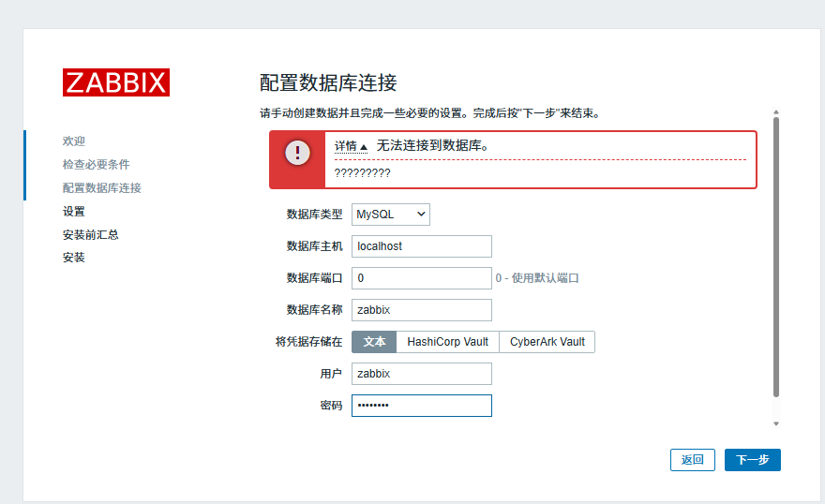Click the scrollbar down arrow
825x504 pixels.
tap(776, 423)
